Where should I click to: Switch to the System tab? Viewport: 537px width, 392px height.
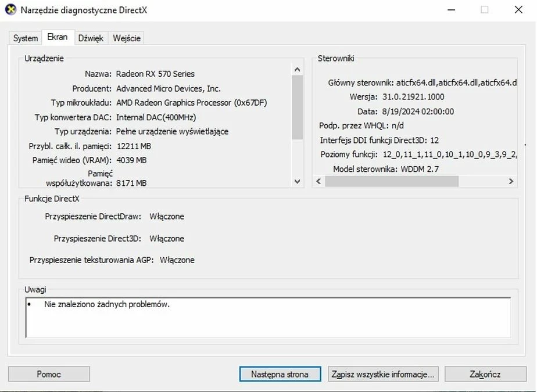coord(24,38)
